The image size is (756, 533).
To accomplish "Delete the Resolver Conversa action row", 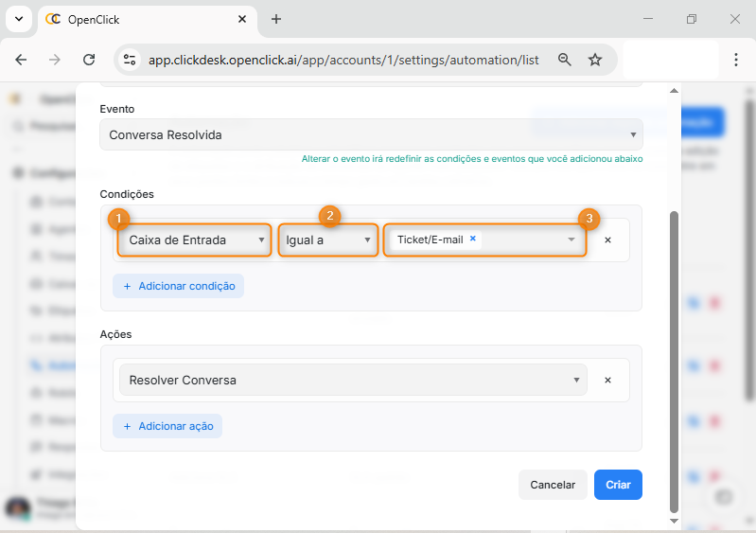I will (x=607, y=381).
